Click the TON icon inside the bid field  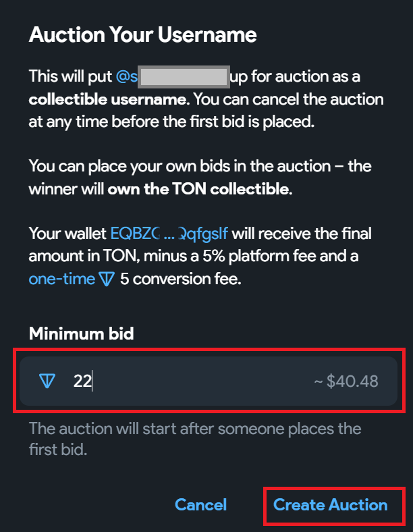coord(47,381)
